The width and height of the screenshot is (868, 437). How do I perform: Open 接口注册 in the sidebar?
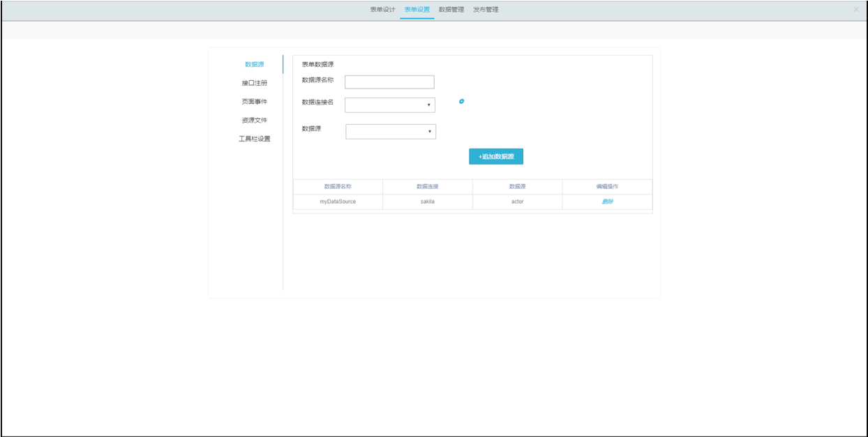tap(254, 84)
